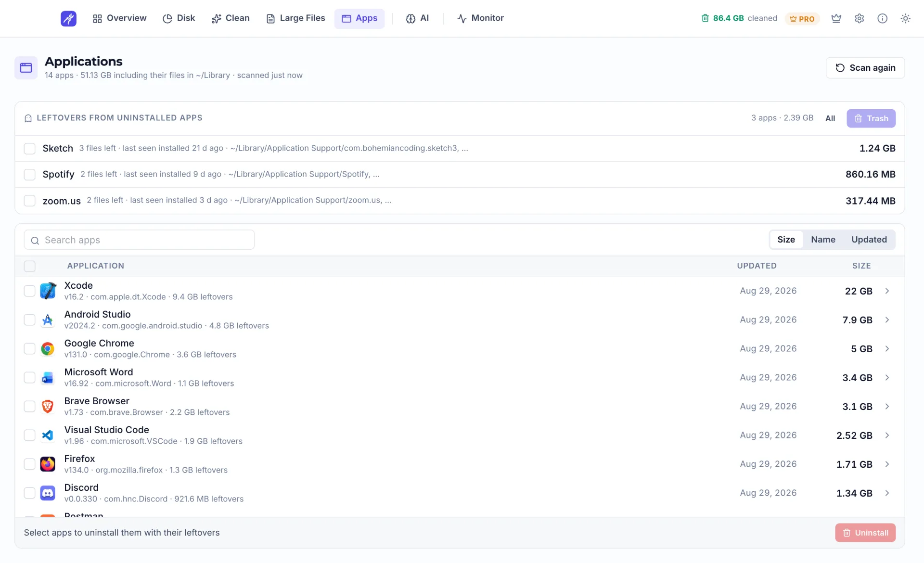Select the Apps tab
924x563 pixels.
(359, 18)
